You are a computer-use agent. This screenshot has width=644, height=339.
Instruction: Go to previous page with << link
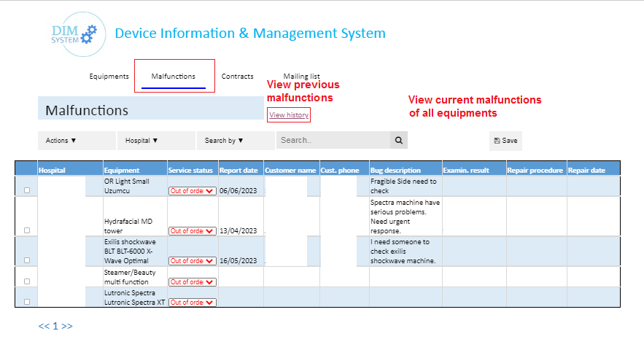(44, 326)
